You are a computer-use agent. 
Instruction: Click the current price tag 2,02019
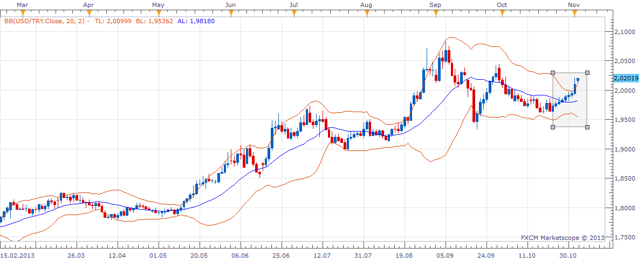pyautogui.click(x=626, y=78)
